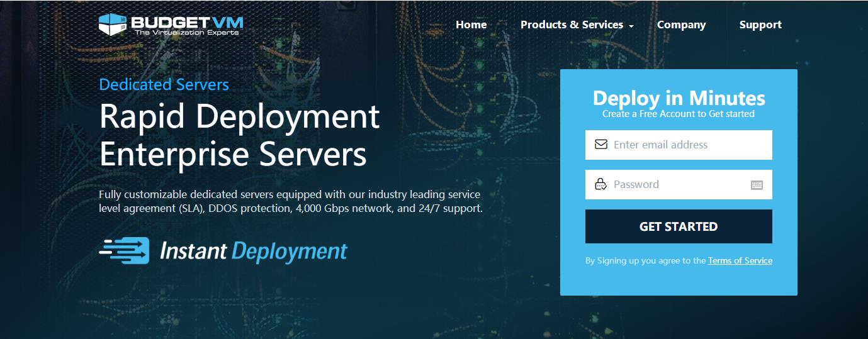
Task: Open the Terms of Service link
Action: click(740, 260)
